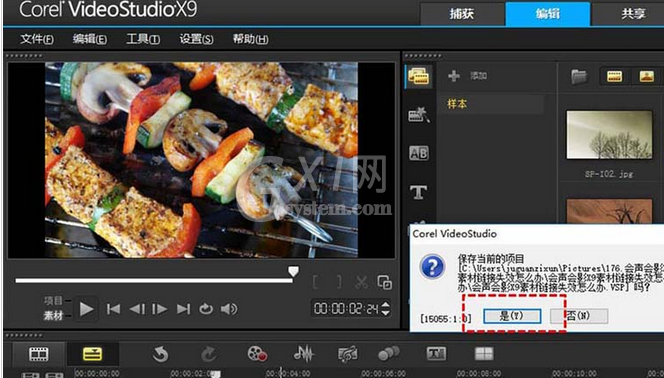The width and height of the screenshot is (664, 378).
Task: Click the Mark-in bracket button
Action: pyautogui.click(x=315, y=282)
